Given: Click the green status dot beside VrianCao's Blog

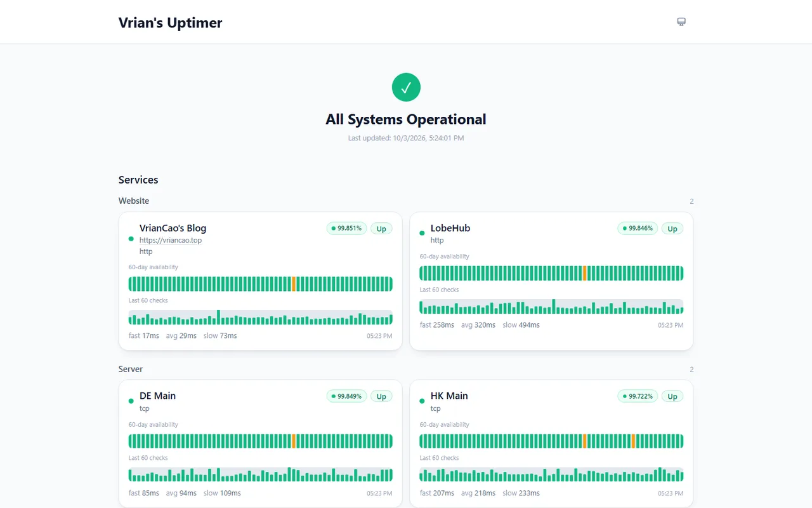Looking at the screenshot, I should (131, 239).
